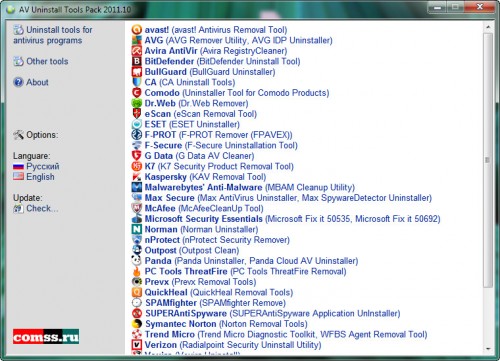500x361 pixels.
Task: Check for updates via Check... link
Action: [x=42, y=208]
